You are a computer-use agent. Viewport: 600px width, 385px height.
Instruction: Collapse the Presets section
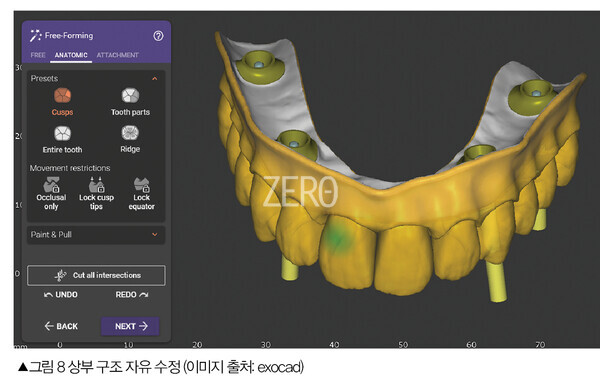click(x=155, y=78)
